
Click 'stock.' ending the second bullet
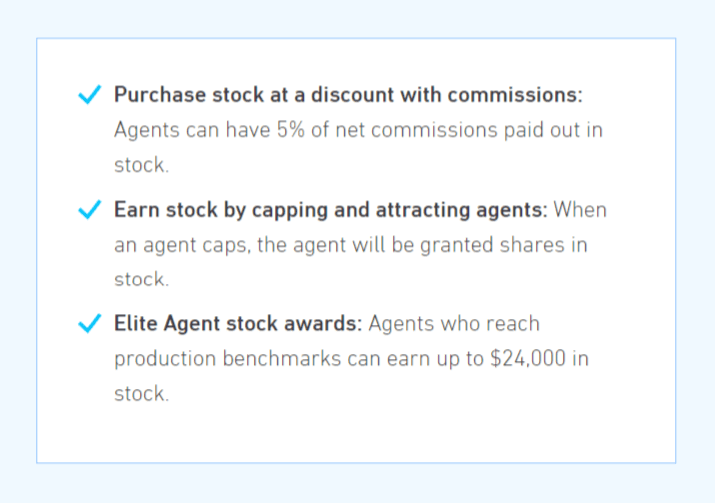click(141, 279)
